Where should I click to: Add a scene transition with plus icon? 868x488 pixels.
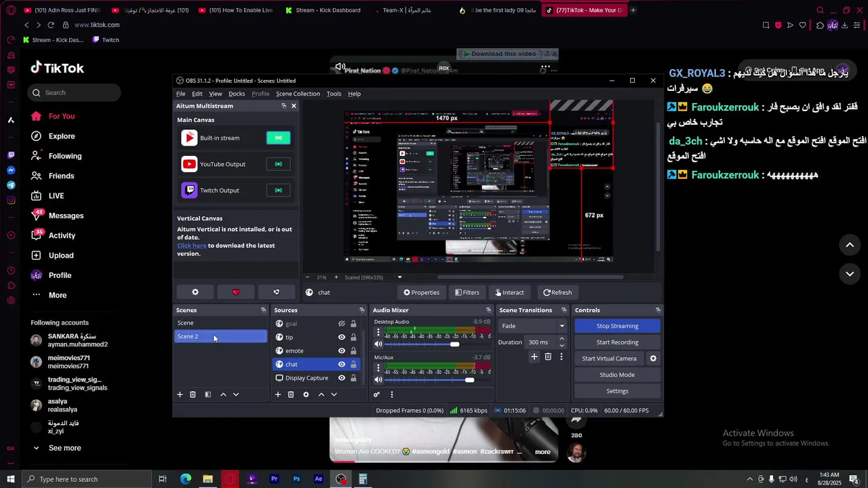point(534,357)
